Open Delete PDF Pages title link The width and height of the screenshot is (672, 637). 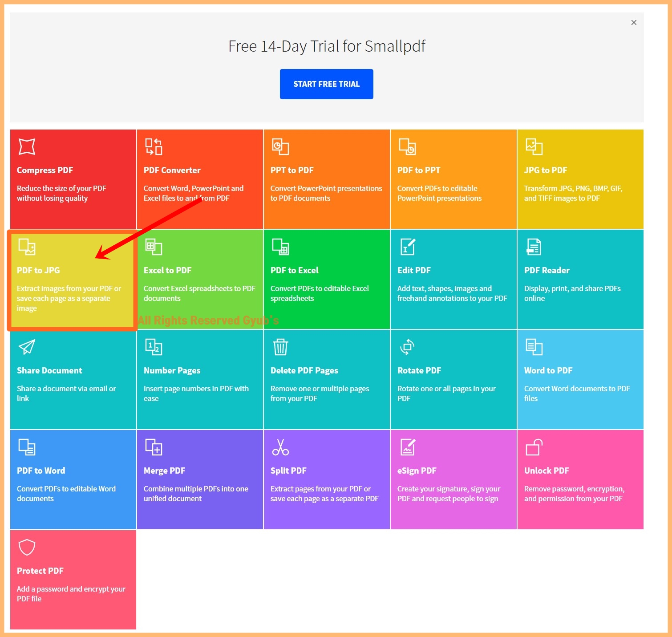pyautogui.click(x=304, y=371)
